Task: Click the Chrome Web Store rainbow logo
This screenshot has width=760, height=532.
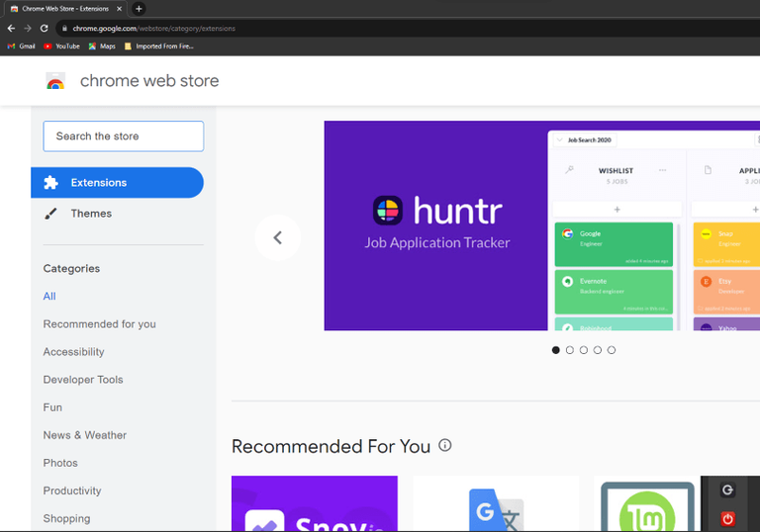Action: pos(55,81)
